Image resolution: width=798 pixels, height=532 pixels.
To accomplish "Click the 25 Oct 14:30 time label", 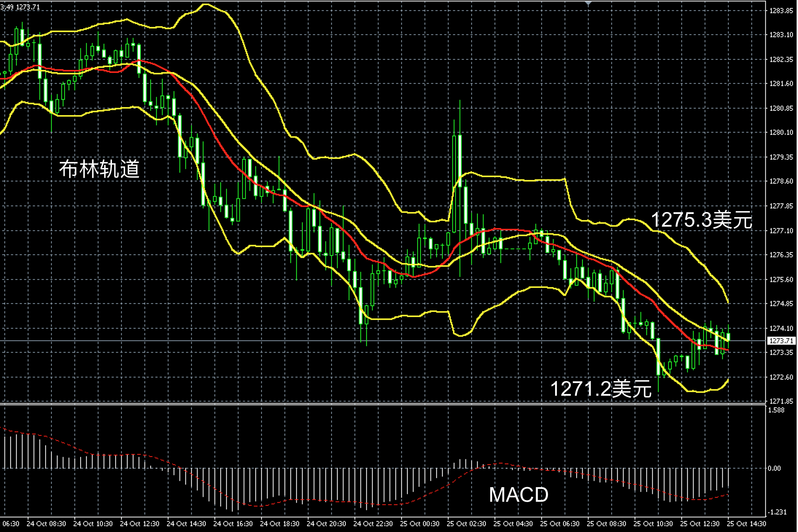I will coord(746,524).
